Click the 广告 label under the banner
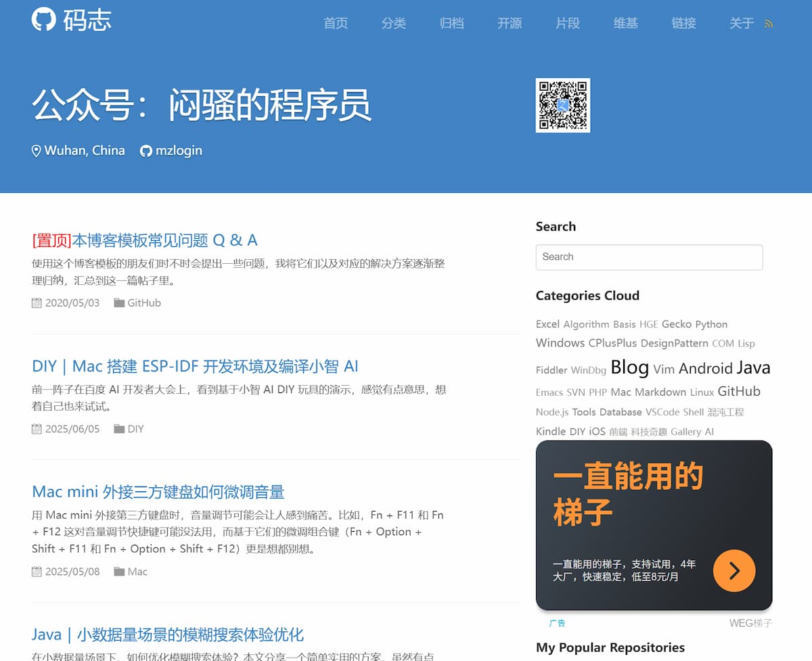The width and height of the screenshot is (812, 661). click(x=558, y=622)
